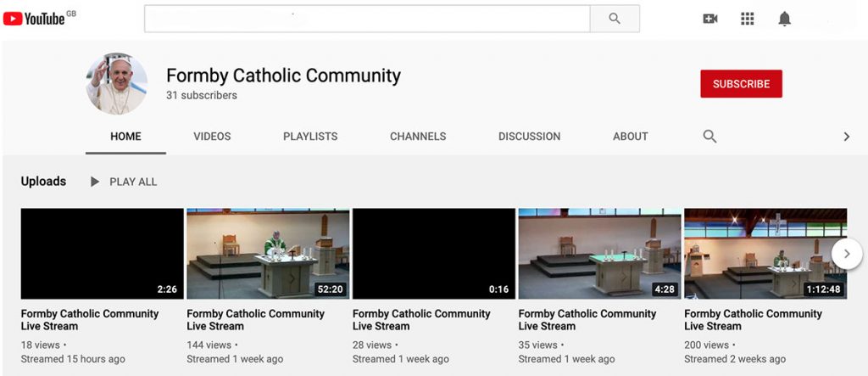This screenshot has width=868, height=376.
Task: Switch to the About tab
Action: tap(631, 137)
